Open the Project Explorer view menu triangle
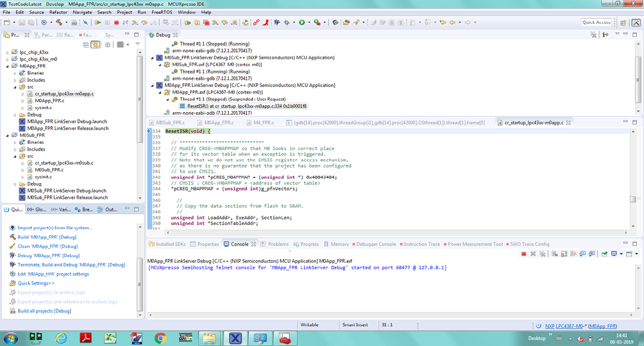The image size is (644, 346). coord(137,44)
